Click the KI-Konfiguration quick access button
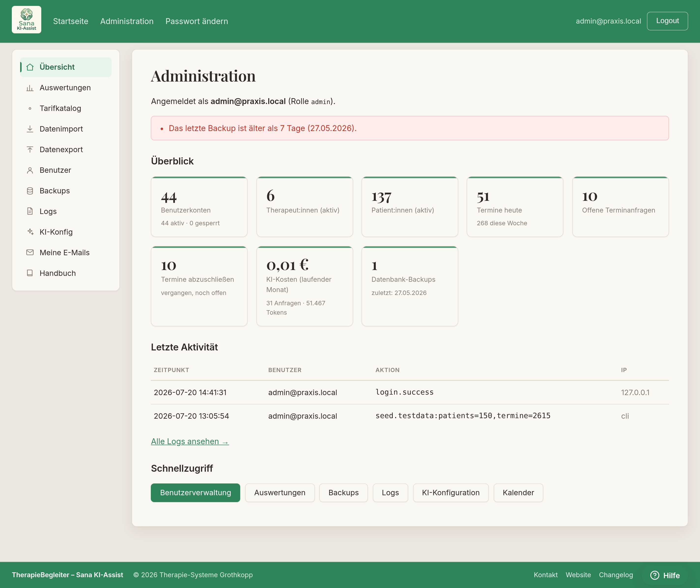Viewport: 700px width, 588px height. click(x=451, y=493)
